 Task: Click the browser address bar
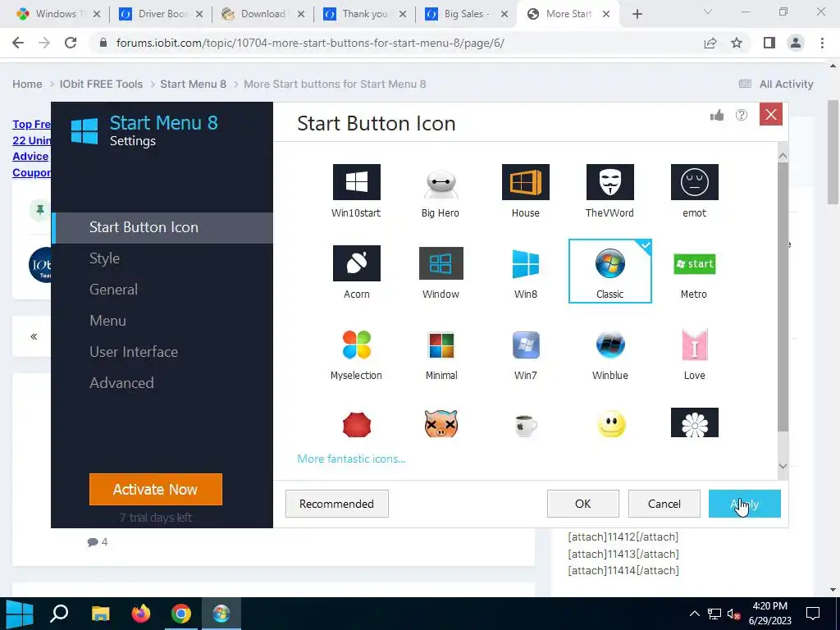point(396,43)
